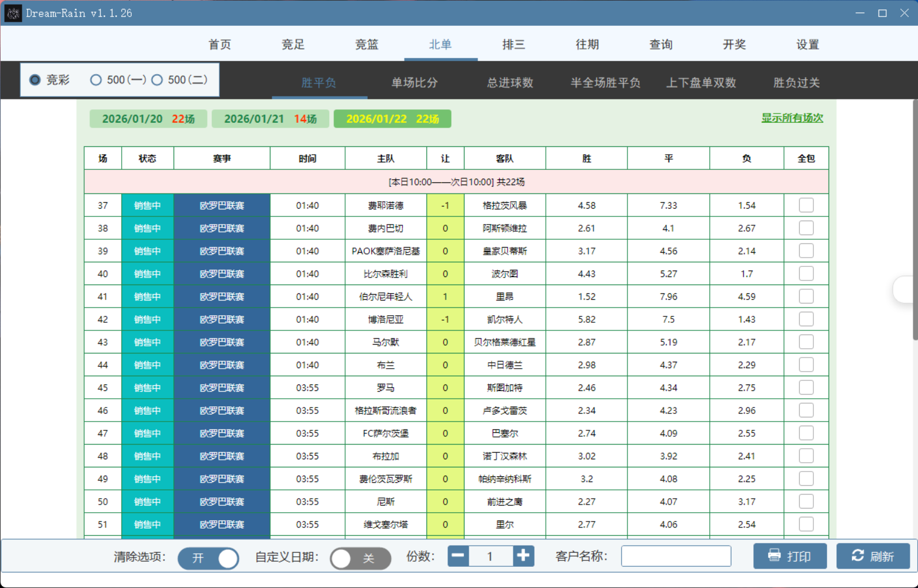Click the Dream-Rain app logo icon
This screenshot has width=918, height=588.
pos(13,13)
